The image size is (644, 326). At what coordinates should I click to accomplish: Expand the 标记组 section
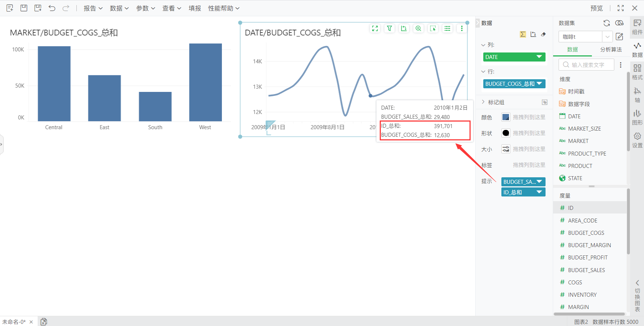[x=483, y=102]
